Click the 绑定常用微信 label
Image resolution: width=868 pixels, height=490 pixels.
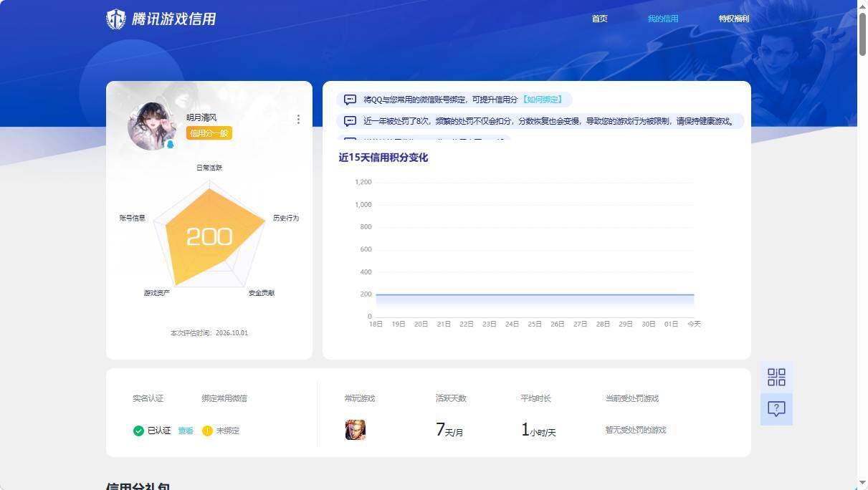tap(224, 398)
